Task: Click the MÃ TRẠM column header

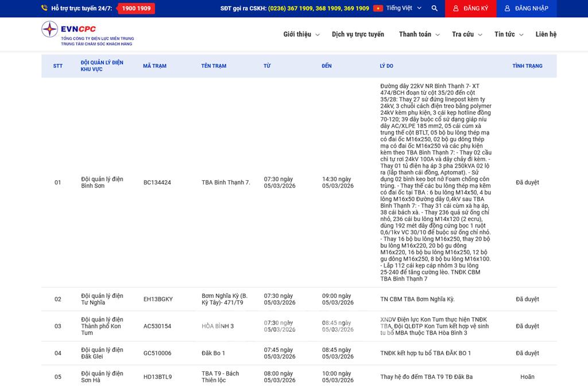Action: [154, 66]
